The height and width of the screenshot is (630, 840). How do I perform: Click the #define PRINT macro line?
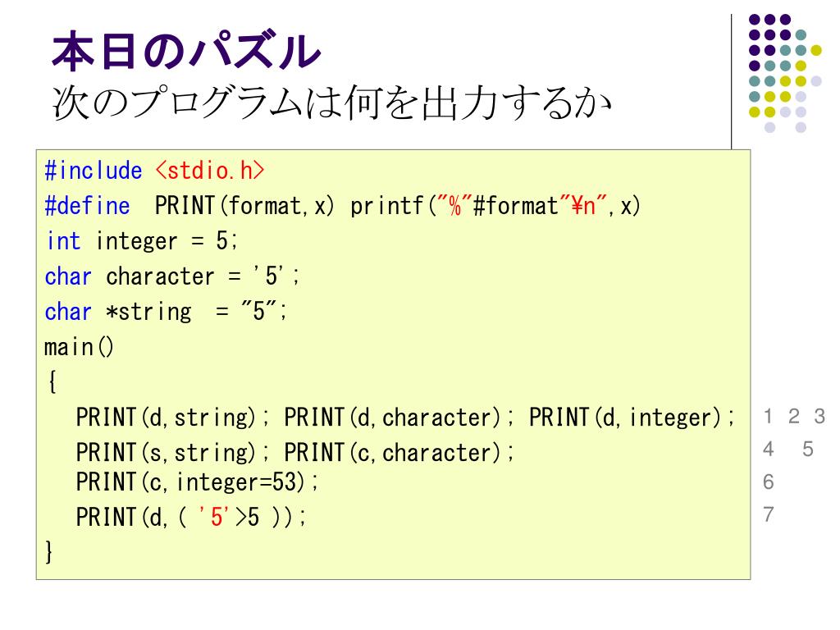point(342,206)
